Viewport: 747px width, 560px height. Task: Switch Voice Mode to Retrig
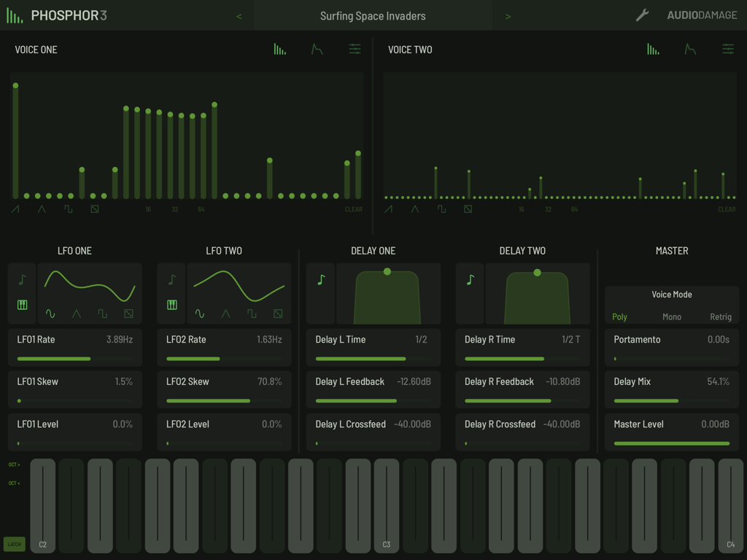720,317
